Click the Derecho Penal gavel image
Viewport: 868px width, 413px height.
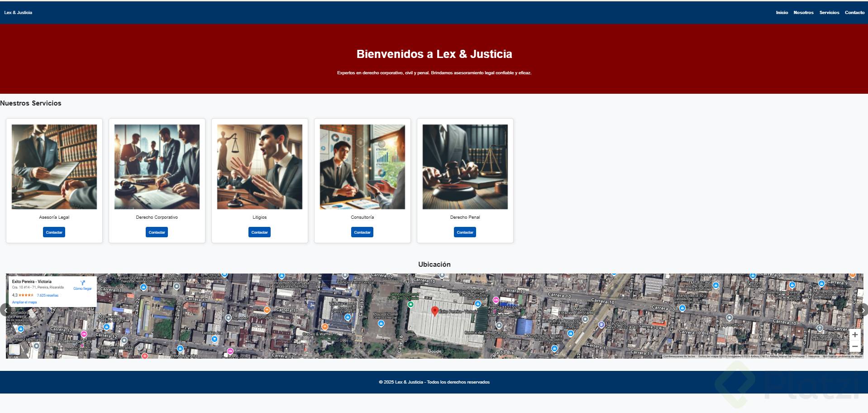465,167
